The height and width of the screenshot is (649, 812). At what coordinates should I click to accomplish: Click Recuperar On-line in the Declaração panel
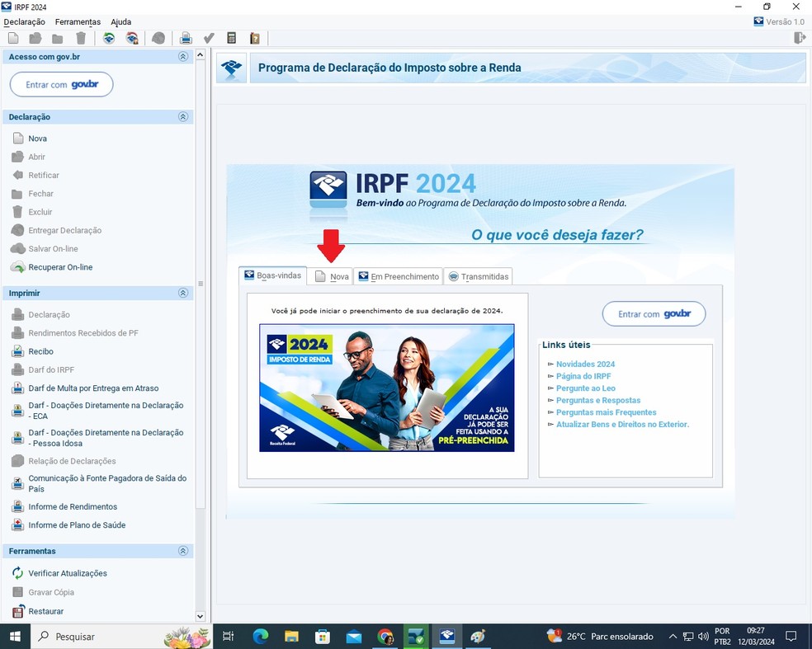(59, 266)
